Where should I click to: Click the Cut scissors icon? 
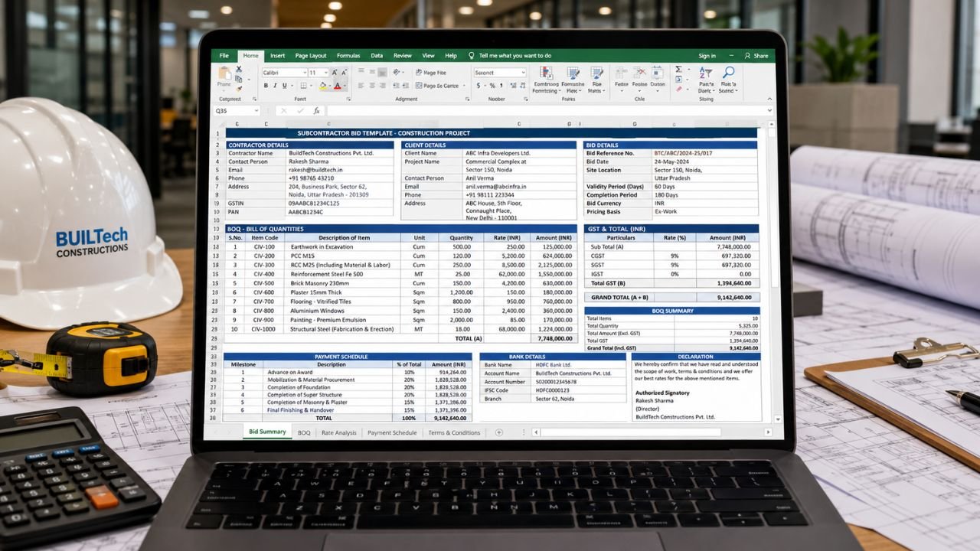239,69
